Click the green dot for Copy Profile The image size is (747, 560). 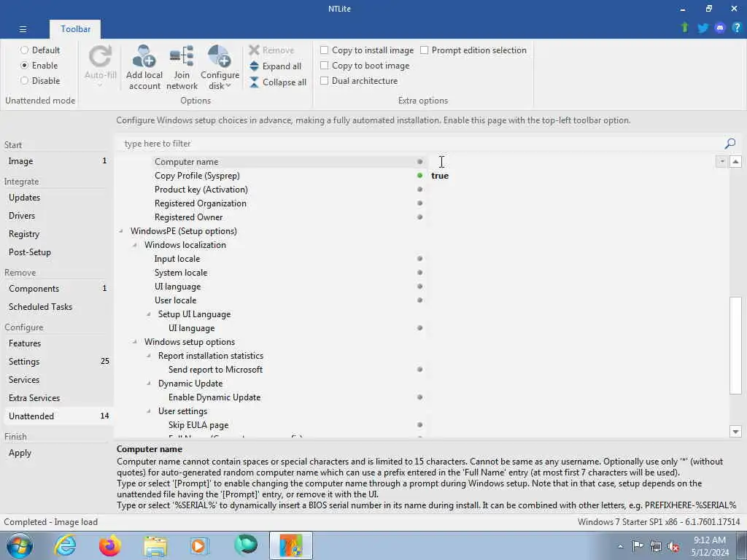coord(419,175)
